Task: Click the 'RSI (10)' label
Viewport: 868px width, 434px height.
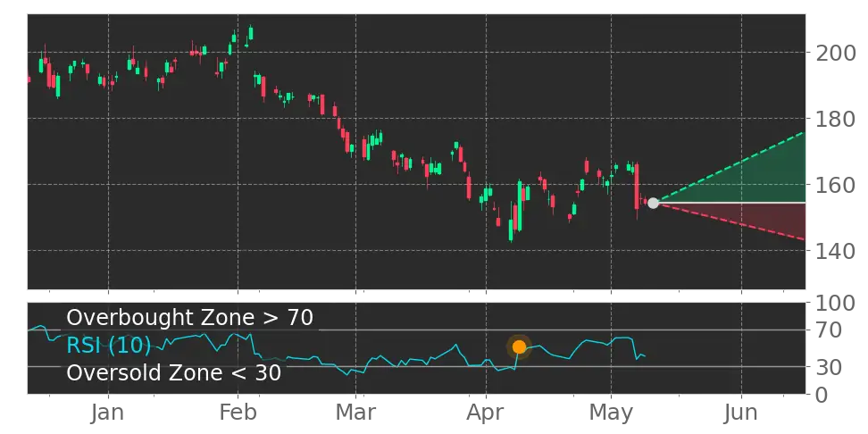Action: (x=109, y=346)
